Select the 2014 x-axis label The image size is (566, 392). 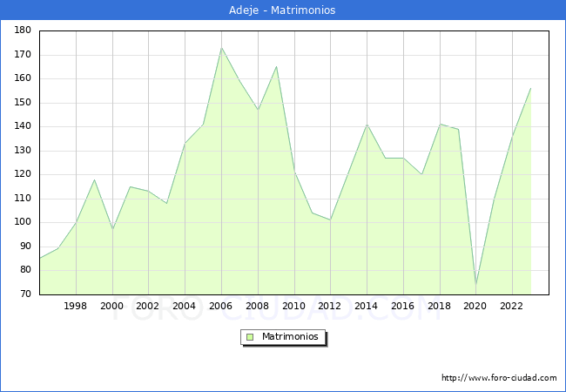366,306
